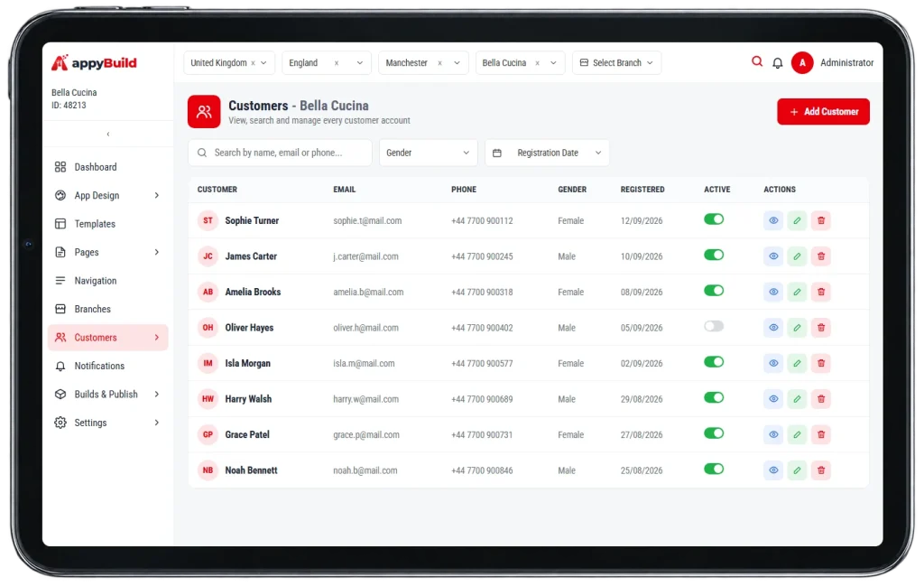This screenshot has height=586, width=924.
Task: View Grace Patel's details with eye icon
Action: pyautogui.click(x=773, y=434)
